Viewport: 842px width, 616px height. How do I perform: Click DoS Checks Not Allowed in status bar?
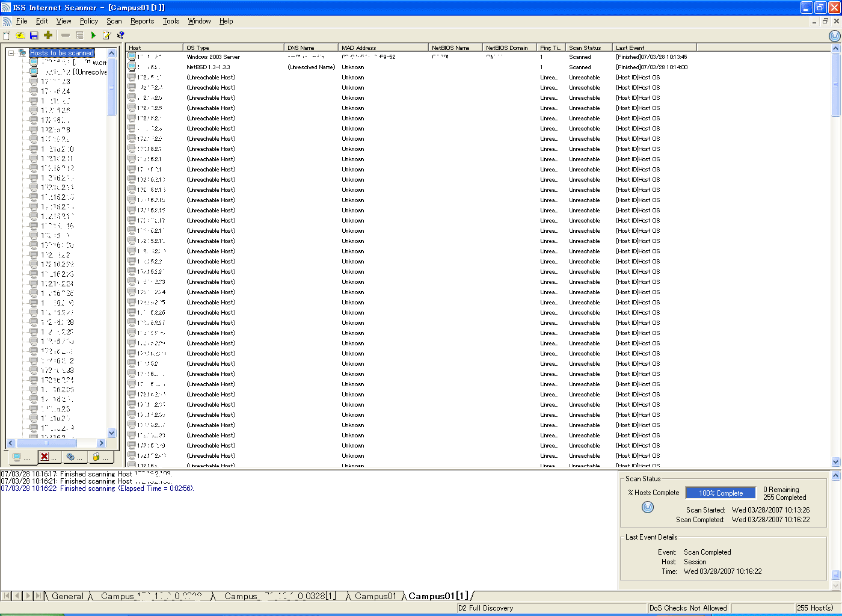pos(688,608)
